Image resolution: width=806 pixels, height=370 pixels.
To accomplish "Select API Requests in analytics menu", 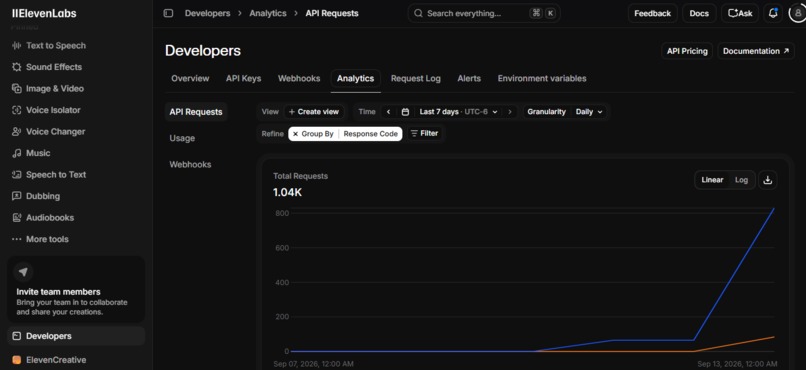I will point(196,112).
